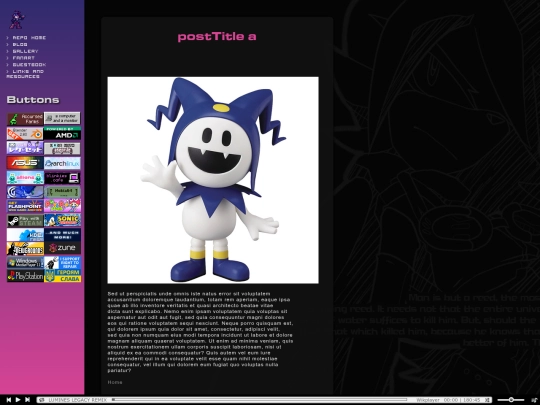Click the athena badge with green figures
The width and height of the screenshot is (540, 405).
[x=25, y=178]
